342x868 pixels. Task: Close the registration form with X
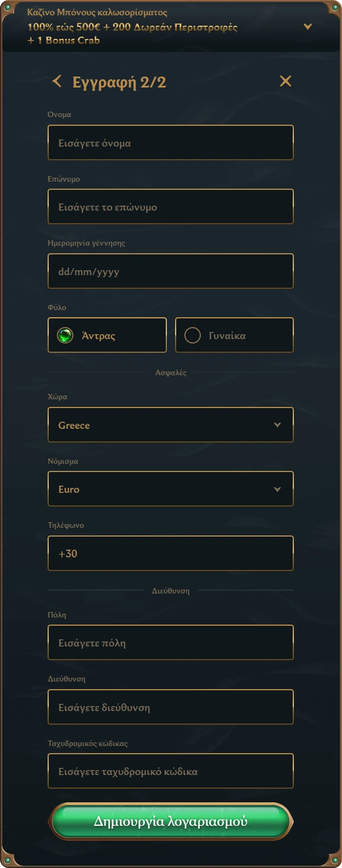click(x=286, y=81)
